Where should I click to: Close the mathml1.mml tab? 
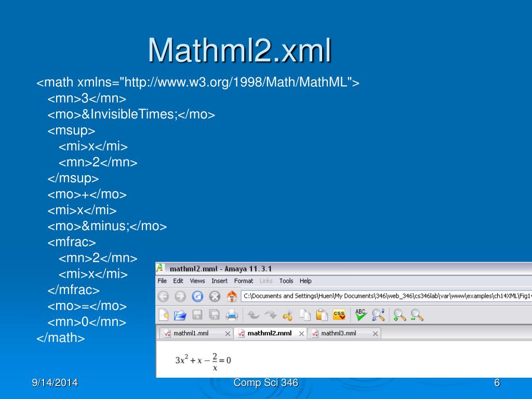(x=228, y=334)
